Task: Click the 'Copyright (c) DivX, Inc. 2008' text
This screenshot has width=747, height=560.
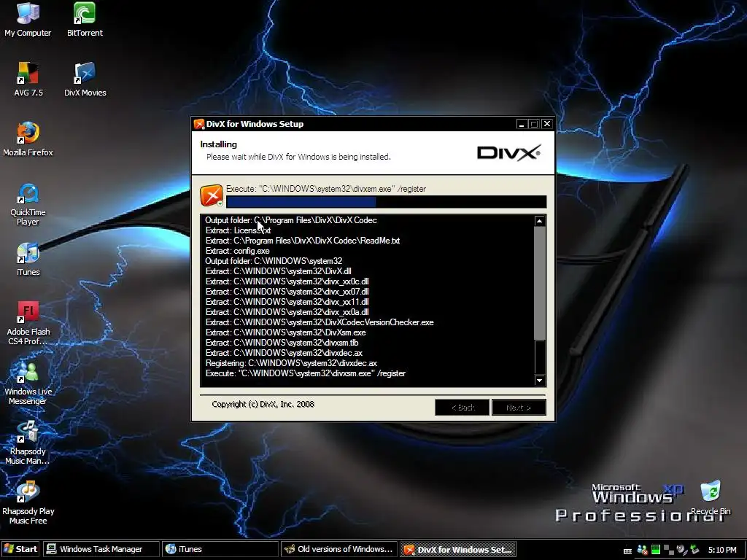Action: (x=263, y=404)
